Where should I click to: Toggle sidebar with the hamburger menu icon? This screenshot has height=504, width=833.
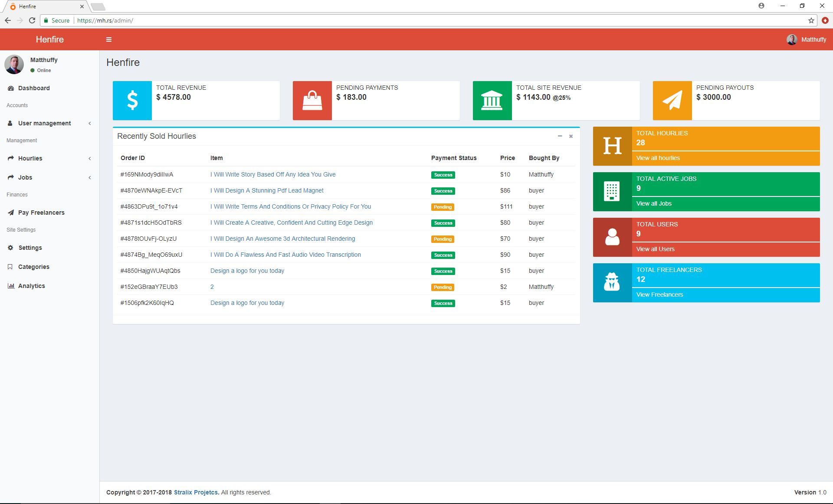109,39
